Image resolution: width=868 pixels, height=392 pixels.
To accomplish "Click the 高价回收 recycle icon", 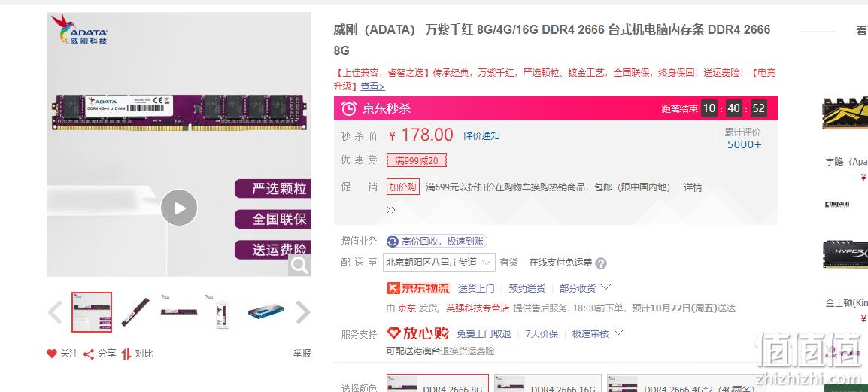I will pyautogui.click(x=393, y=241).
